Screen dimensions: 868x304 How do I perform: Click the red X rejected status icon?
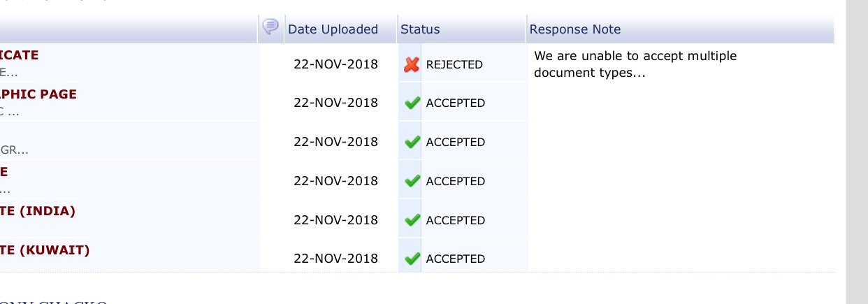tap(412, 64)
